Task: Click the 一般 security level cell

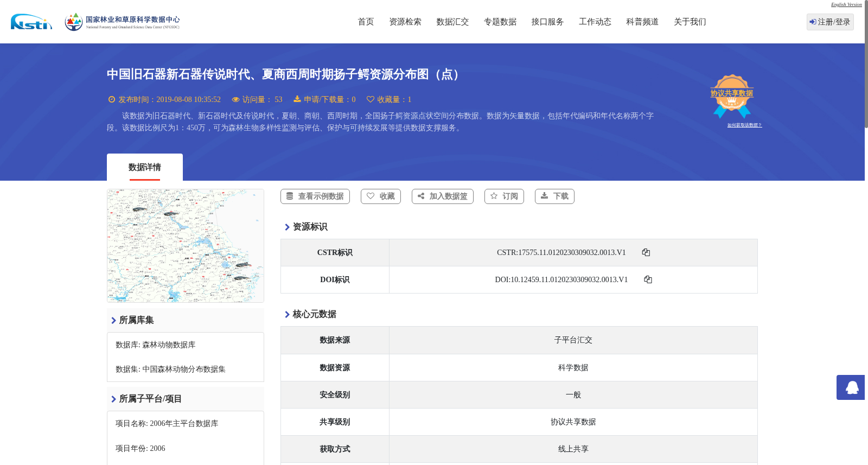Action: tap(573, 395)
